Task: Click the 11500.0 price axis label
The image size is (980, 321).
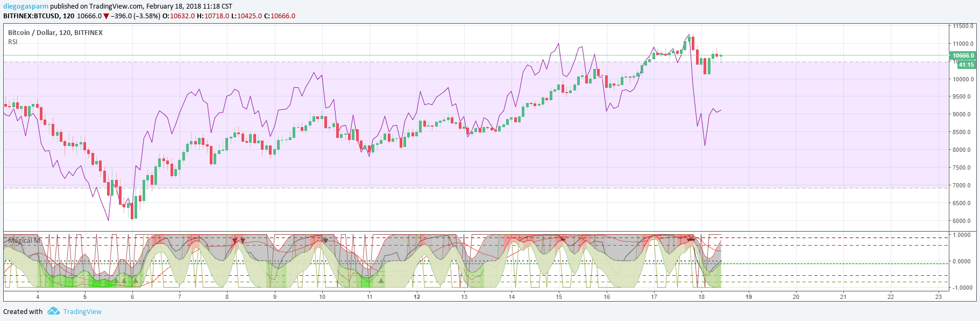Action: [963, 26]
